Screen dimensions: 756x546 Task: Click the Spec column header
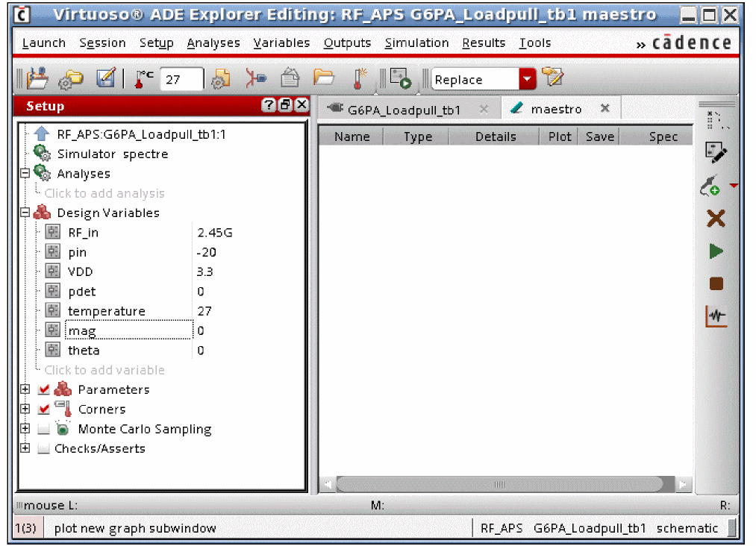coord(657,136)
